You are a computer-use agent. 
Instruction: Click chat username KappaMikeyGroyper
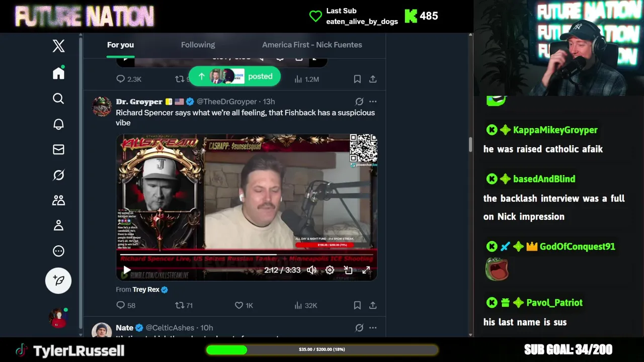click(555, 130)
